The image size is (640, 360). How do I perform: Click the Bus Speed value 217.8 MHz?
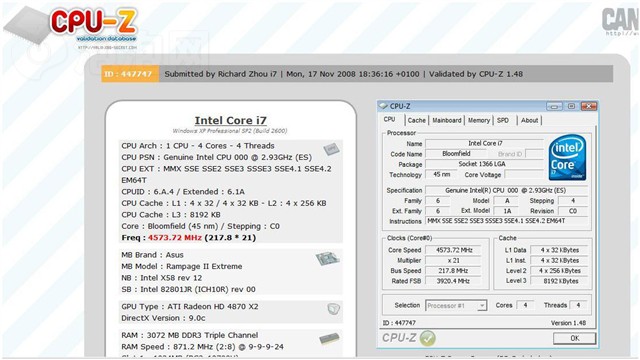pyautogui.click(x=453, y=271)
